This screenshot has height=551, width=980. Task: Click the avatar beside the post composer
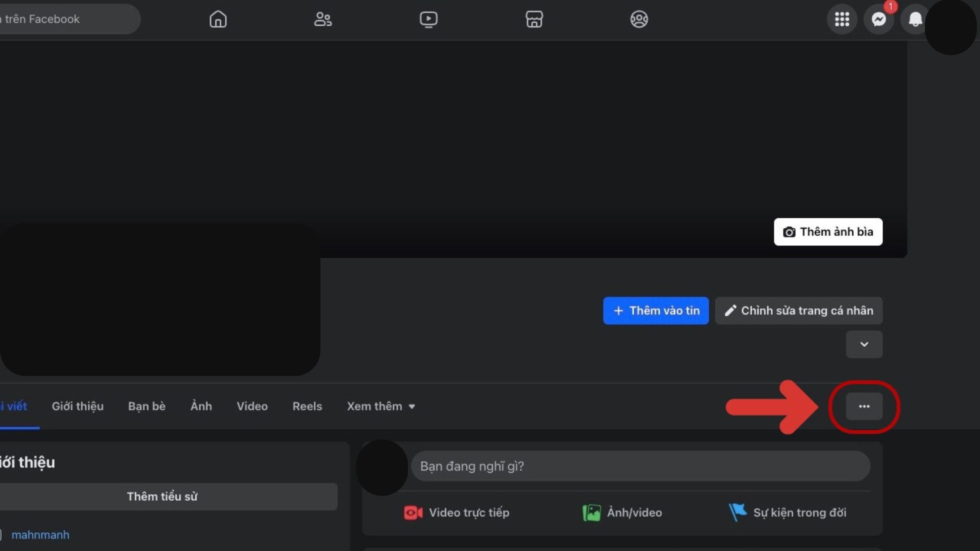(382, 467)
